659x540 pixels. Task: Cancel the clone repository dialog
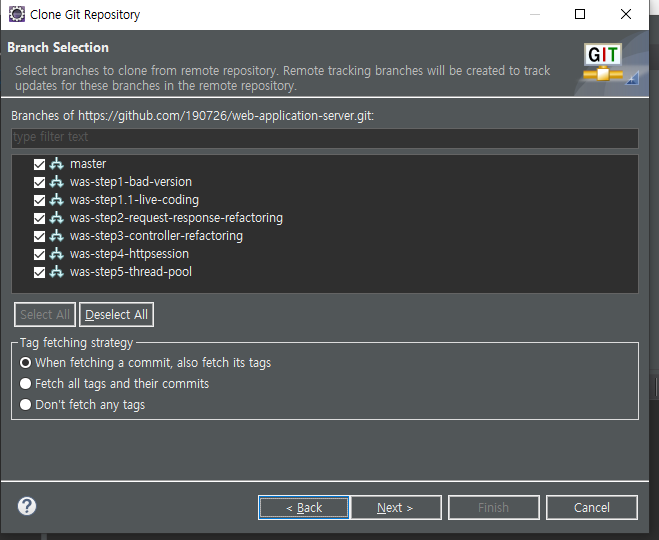pyautogui.click(x=592, y=508)
